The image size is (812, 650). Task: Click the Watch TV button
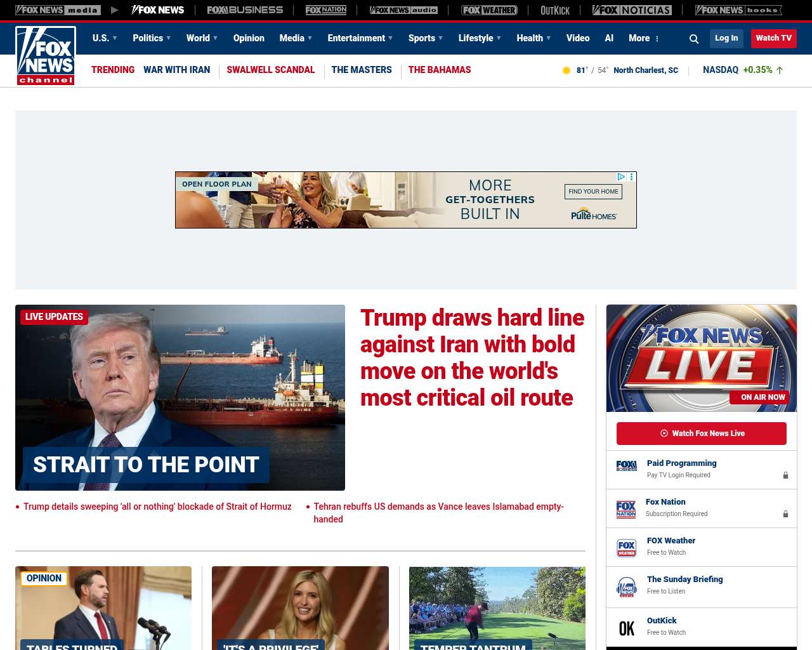(x=773, y=38)
